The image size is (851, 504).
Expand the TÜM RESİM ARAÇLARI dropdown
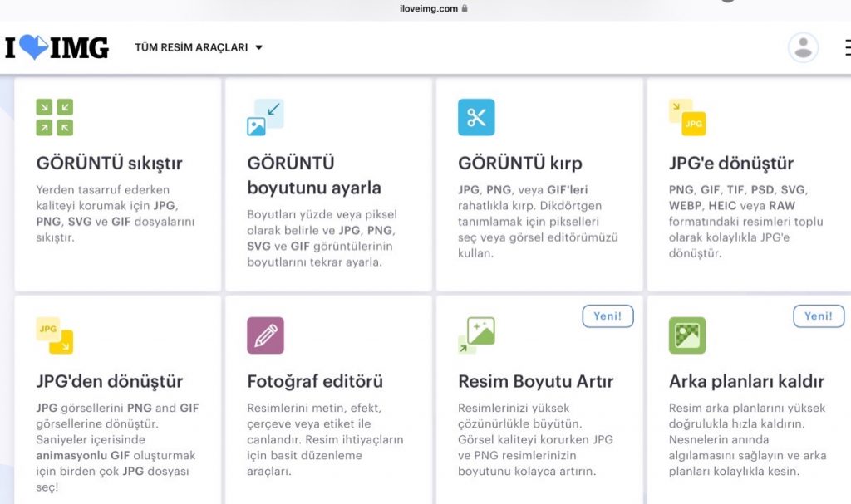click(x=199, y=47)
